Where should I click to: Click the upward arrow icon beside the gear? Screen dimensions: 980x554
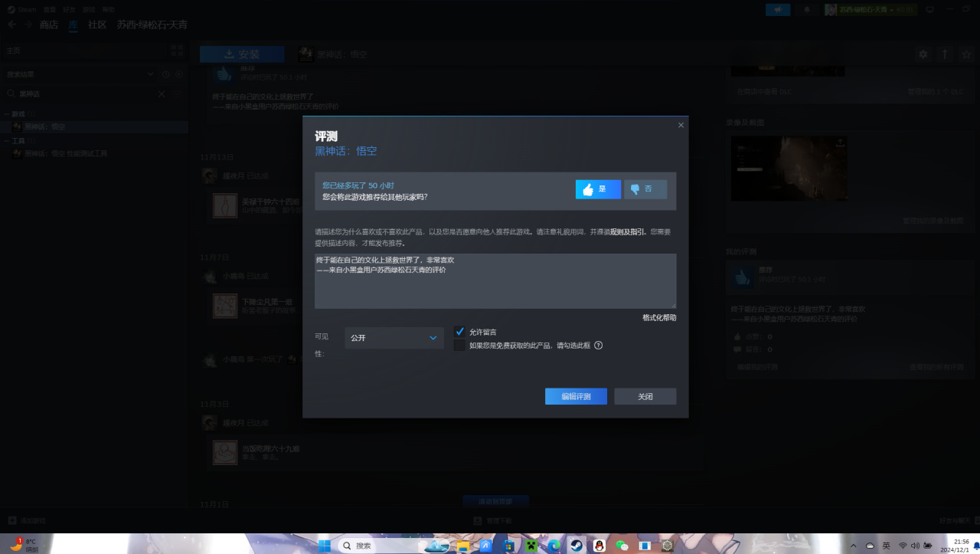(945, 54)
